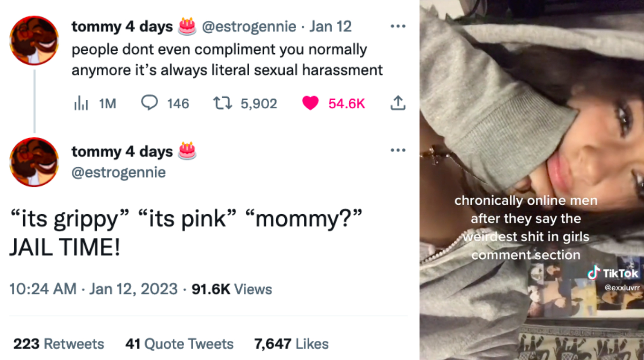Click the 91.6K Views count
Viewport: 644px width, 360px height.
[232, 289]
